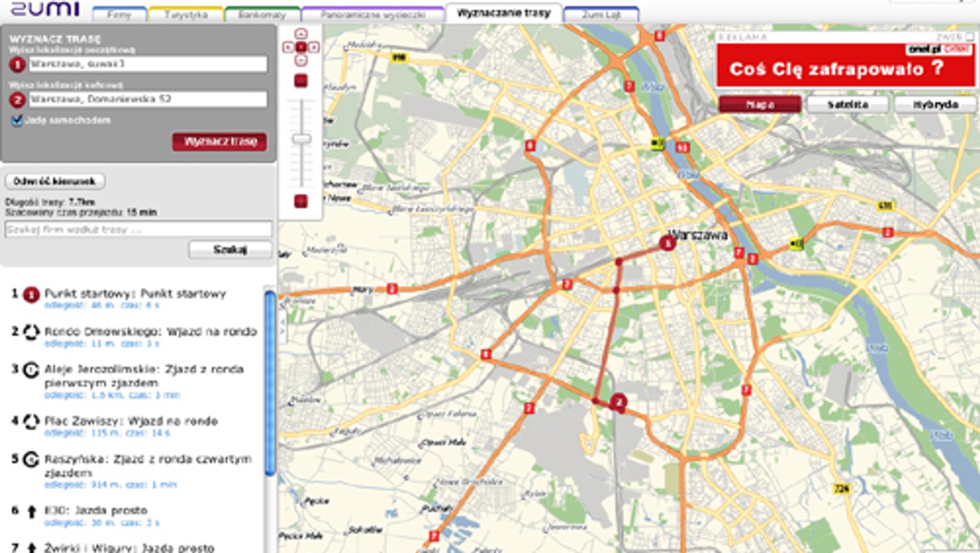This screenshot has width=980, height=553.
Task: Click 'Raszyńska: Zjazd z ronda czwartym' step
Action: point(148,465)
